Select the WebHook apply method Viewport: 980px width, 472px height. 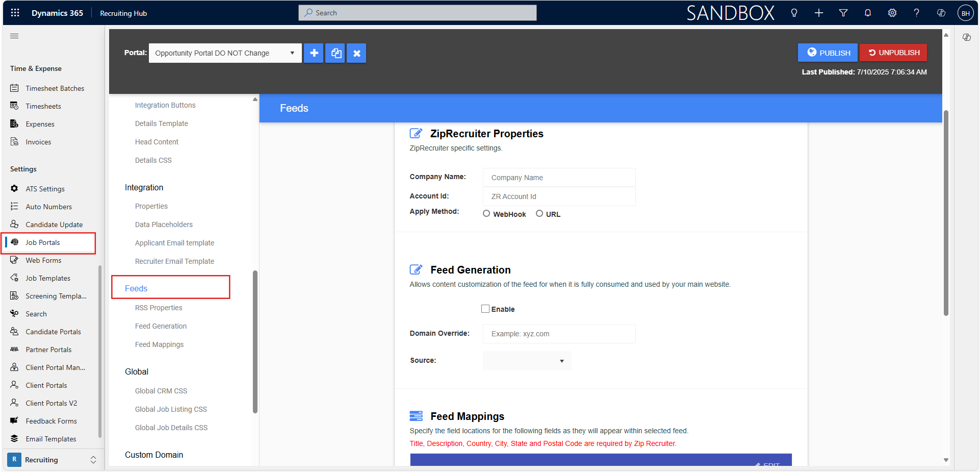486,214
